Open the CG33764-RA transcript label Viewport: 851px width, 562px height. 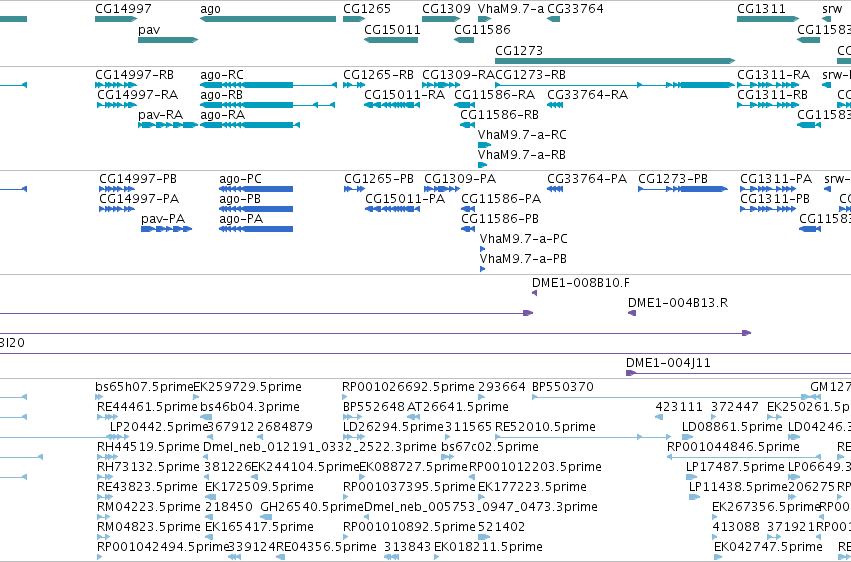click(x=587, y=95)
